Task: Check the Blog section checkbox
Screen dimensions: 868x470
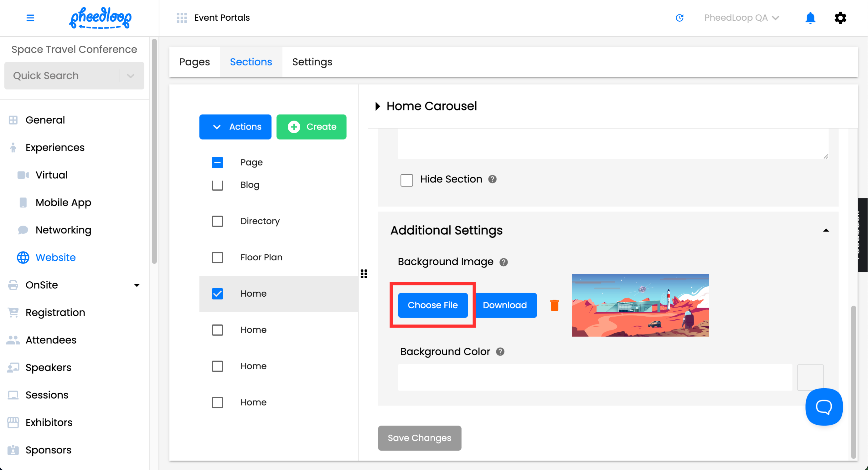Action: tap(217, 185)
